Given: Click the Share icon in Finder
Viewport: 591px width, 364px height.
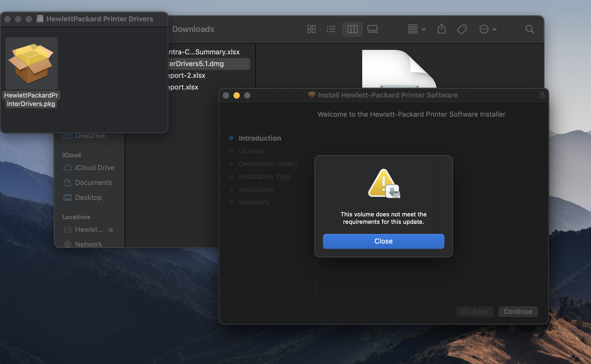Looking at the screenshot, I should pos(442,29).
